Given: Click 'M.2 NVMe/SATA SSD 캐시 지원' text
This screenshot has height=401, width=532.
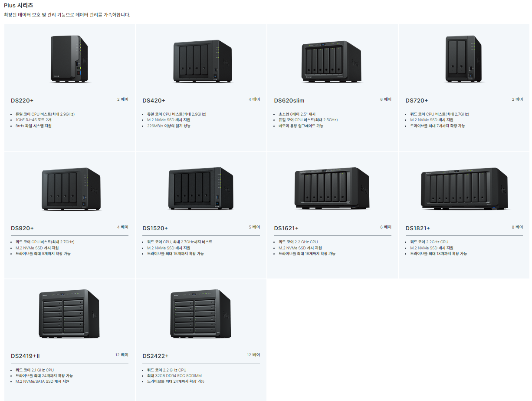Looking at the screenshot, I should (43, 381).
